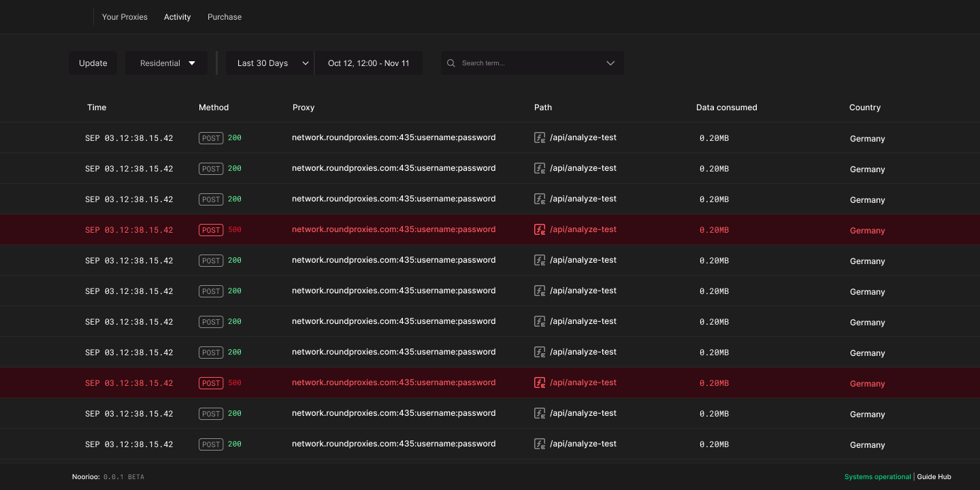Select the red POST badge in the lower error row
Image resolution: width=980 pixels, height=490 pixels.
[x=211, y=383]
